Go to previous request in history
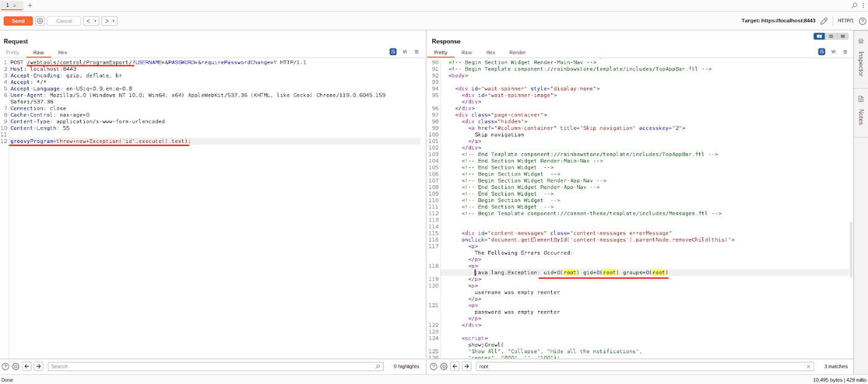This screenshot has height=384, width=868. (88, 21)
